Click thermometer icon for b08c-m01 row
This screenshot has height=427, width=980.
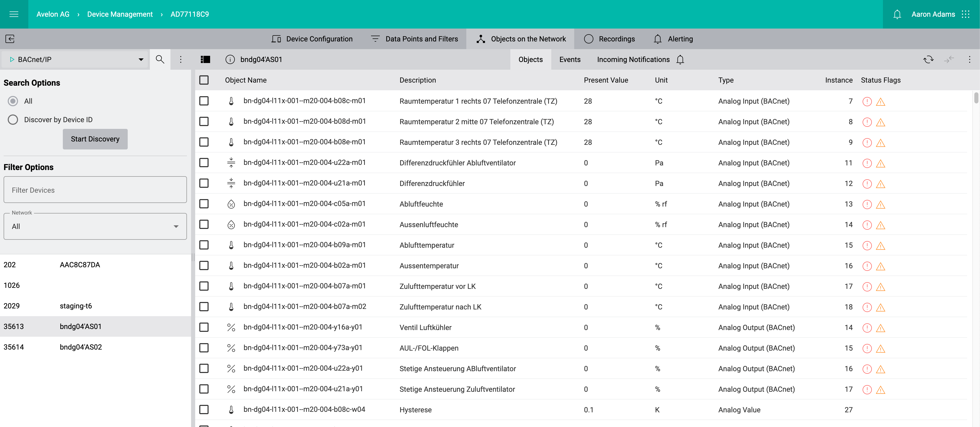click(231, 101)
